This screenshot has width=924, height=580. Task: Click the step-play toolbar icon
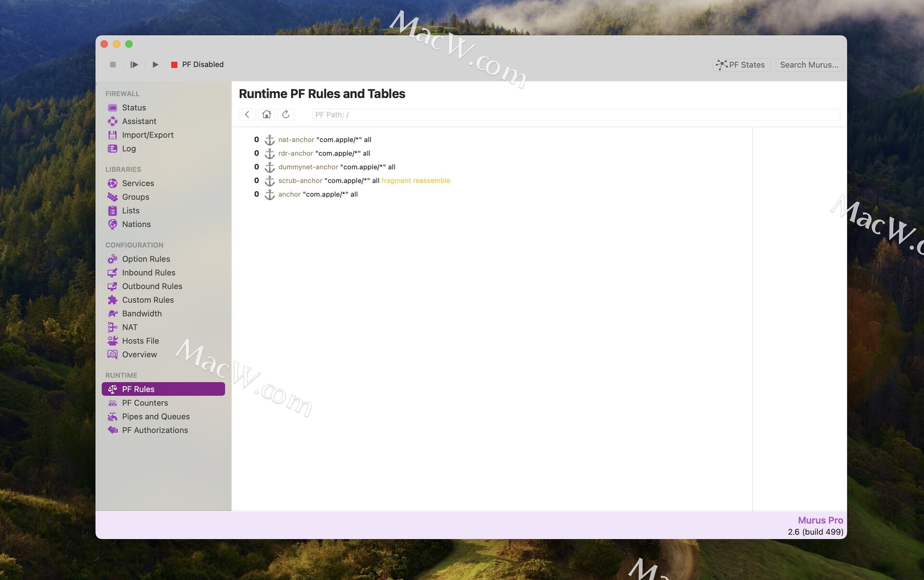[134, 64]
